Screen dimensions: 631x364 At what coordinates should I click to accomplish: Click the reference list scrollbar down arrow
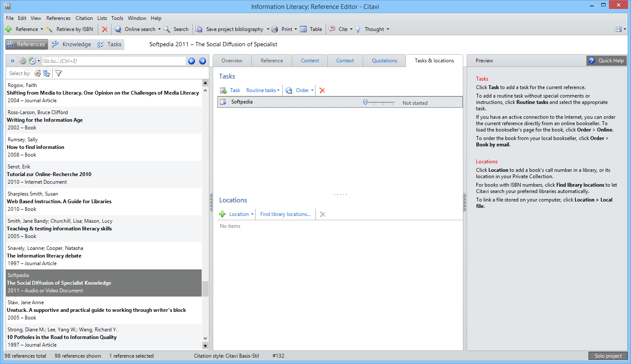206,339
